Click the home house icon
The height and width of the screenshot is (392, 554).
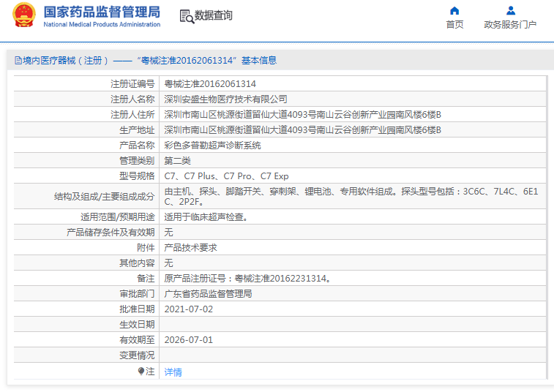(454, 10)
